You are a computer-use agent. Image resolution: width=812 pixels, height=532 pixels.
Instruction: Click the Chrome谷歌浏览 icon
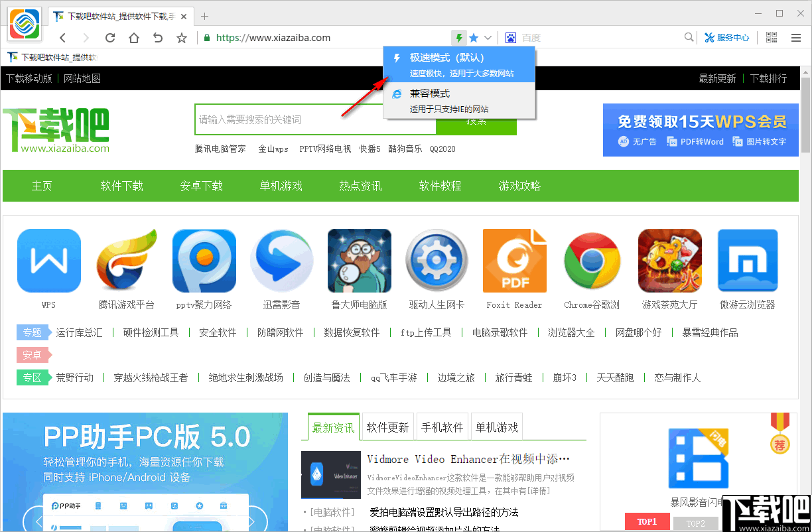[x=592, y=261]
